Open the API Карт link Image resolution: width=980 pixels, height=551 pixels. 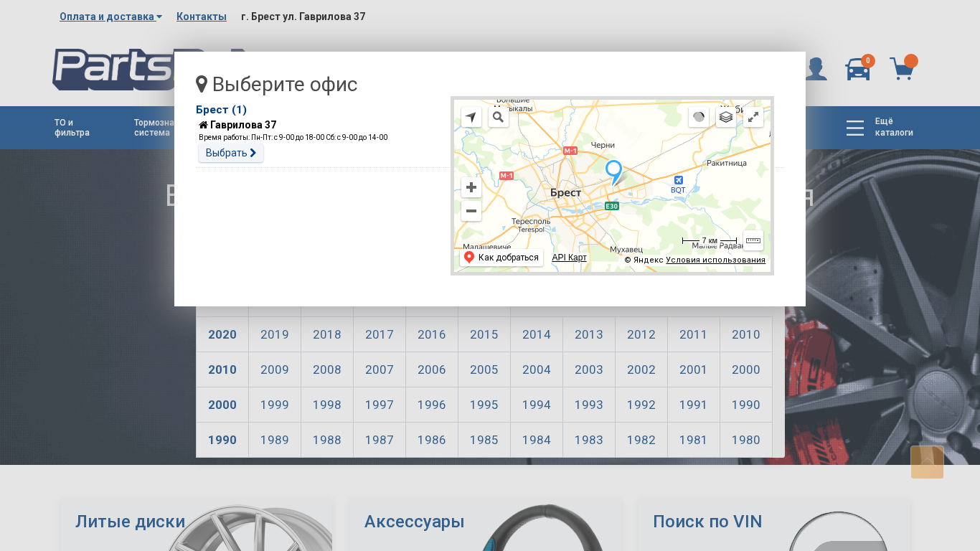click(569, 258)
